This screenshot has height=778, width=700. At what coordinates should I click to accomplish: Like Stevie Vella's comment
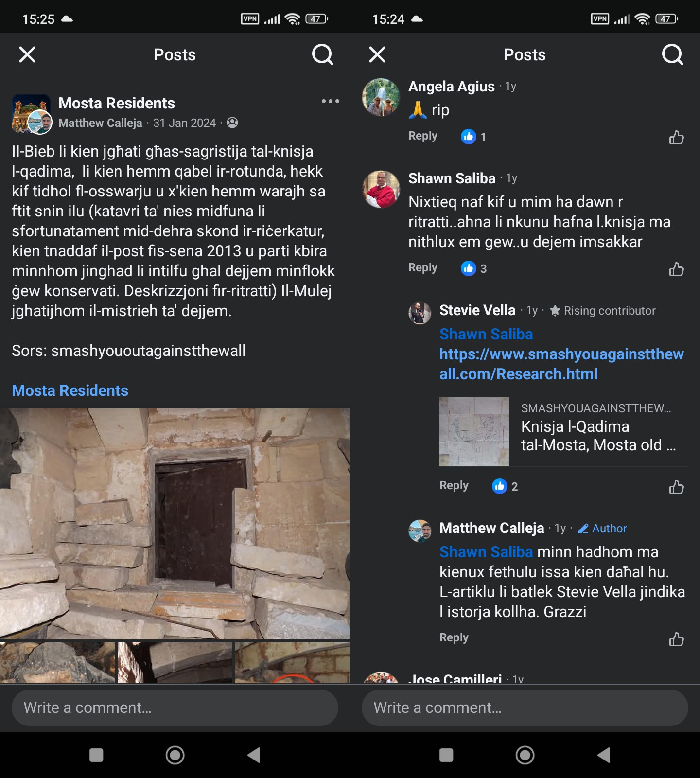(676, 487)
